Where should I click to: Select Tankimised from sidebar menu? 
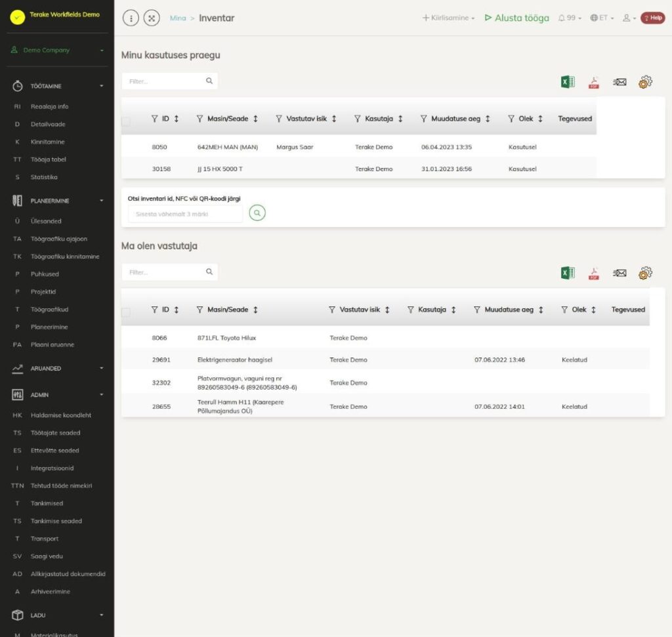click(x=47, y=503)
